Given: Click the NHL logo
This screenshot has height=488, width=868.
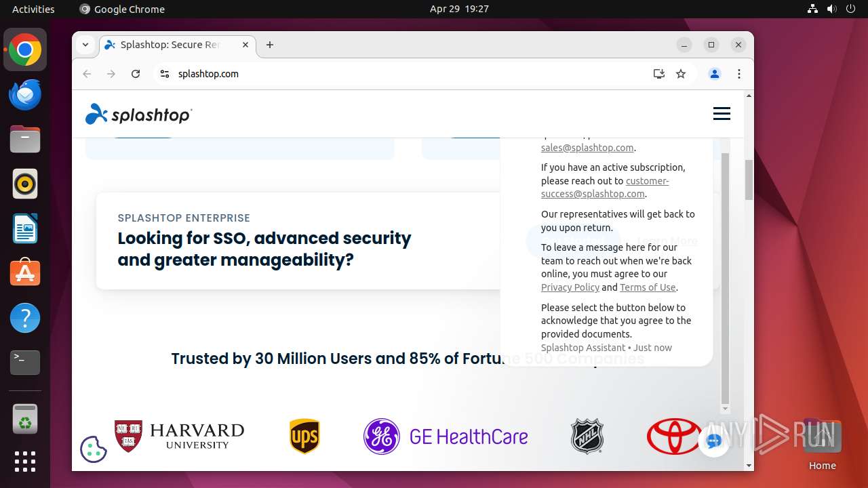Looking at the screenshot, I should [x=587, y=436].
